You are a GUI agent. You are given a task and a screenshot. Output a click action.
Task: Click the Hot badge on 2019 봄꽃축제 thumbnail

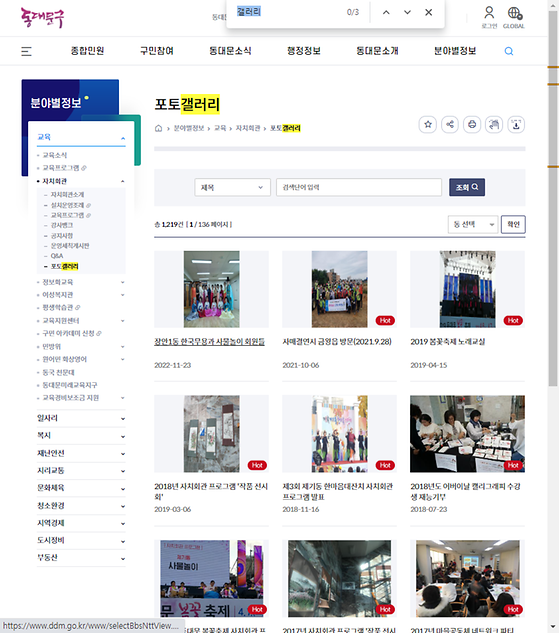point(513,321)
